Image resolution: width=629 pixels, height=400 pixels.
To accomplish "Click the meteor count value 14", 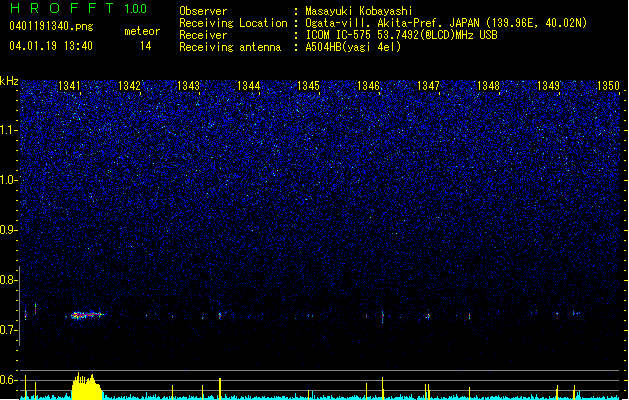I will (x=146, y=46).
